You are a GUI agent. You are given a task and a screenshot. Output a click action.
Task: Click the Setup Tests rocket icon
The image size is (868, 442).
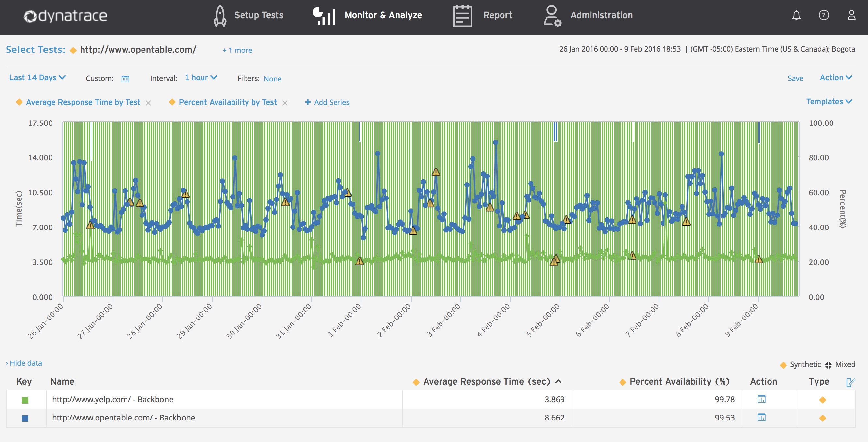220,16
